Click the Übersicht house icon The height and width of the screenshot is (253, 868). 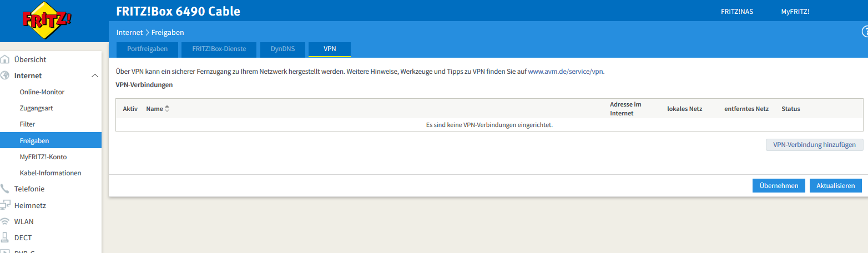coord(6,59)
